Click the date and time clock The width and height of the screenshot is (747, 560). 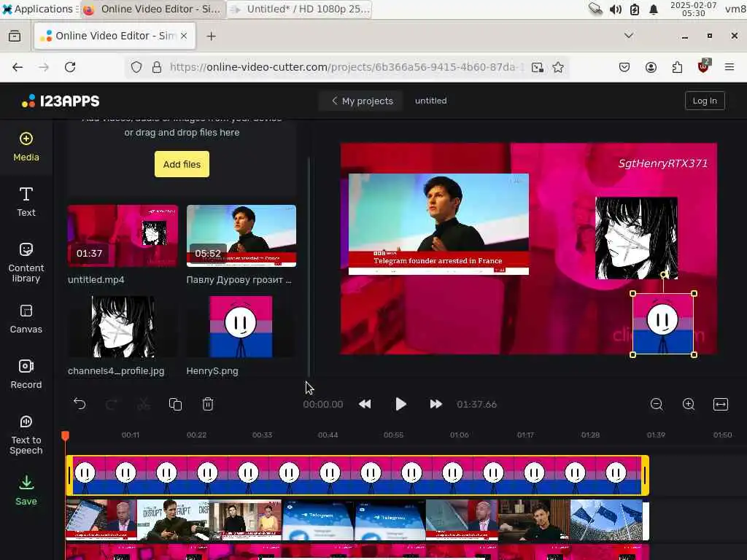point(693,9)
